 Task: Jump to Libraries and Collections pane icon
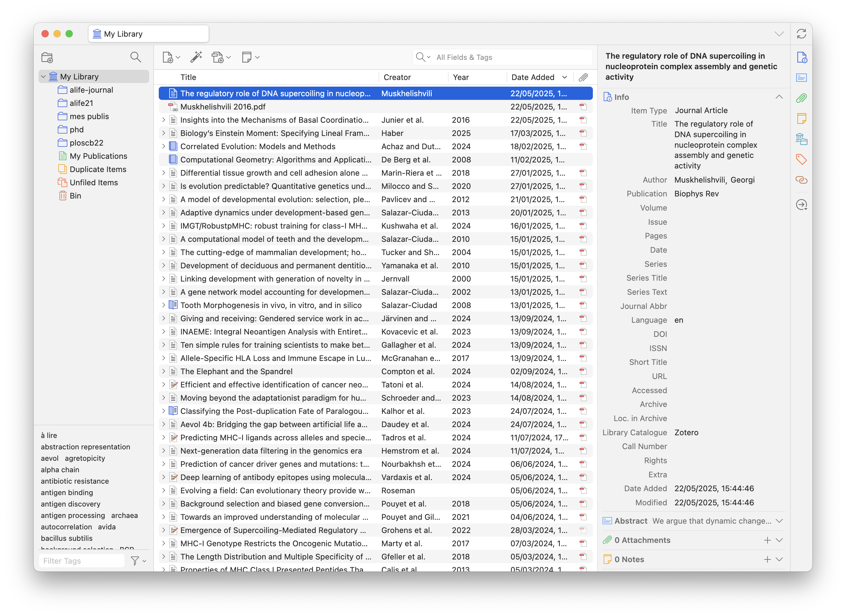[x=801, y=139]
